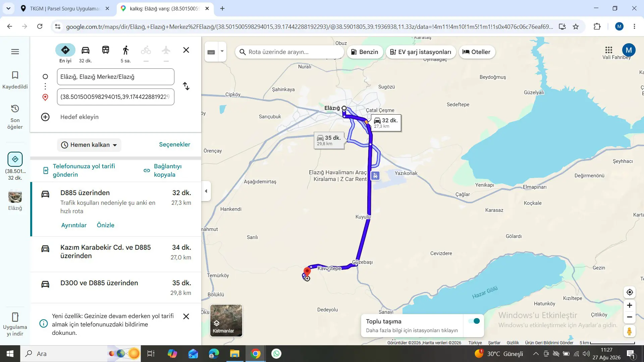Viewport: 644px width, 362px height.
Task: Swap the start and destination points
Action: click(186, 86)
